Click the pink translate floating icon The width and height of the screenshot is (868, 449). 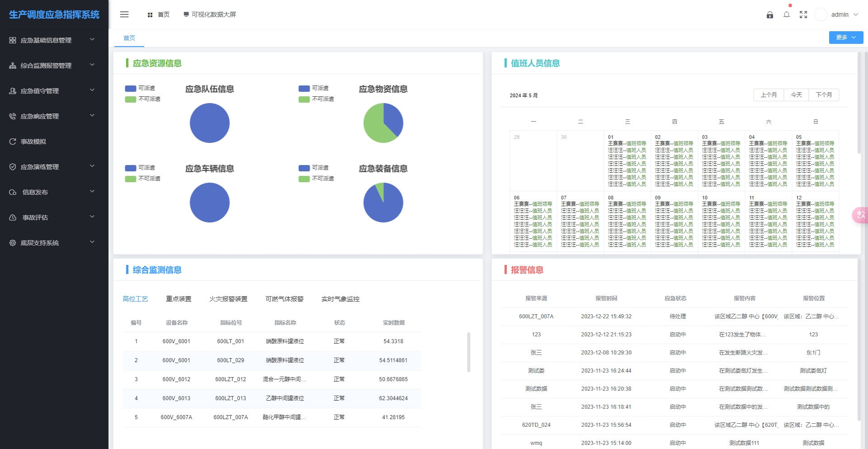860,215
